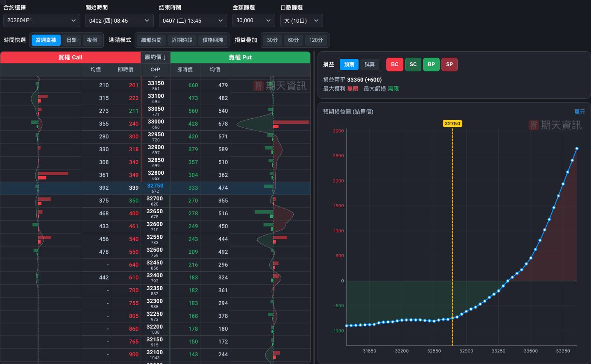Click Call 均價 456 at strike 32550
Screen dimensions: 591x364
104,239
